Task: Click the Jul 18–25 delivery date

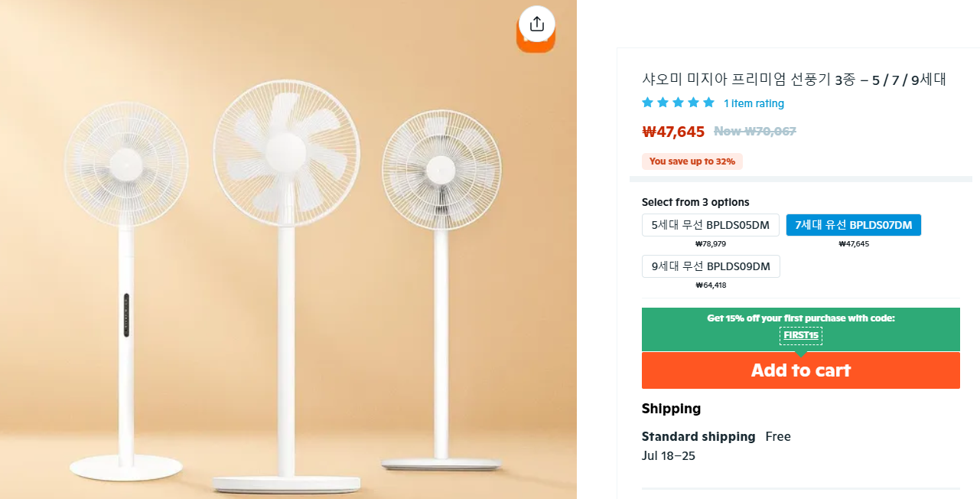Action: (x=668, y=456)
